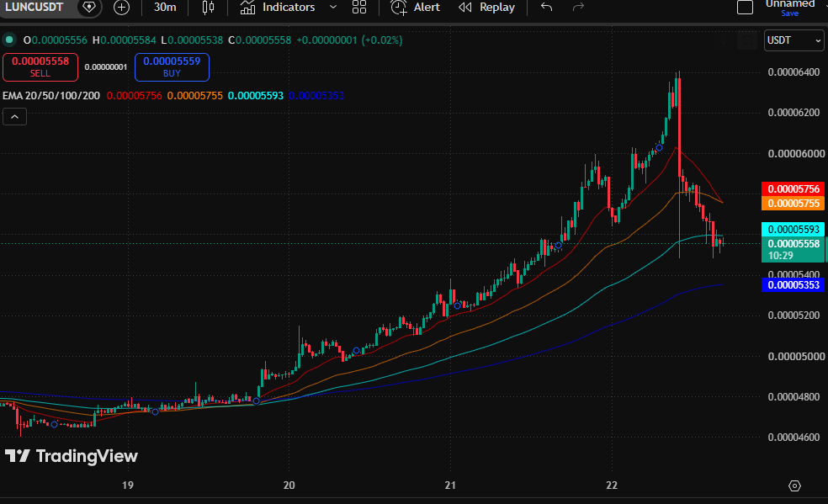
Task: Click date label 20 on time axis
Action: 289,485
